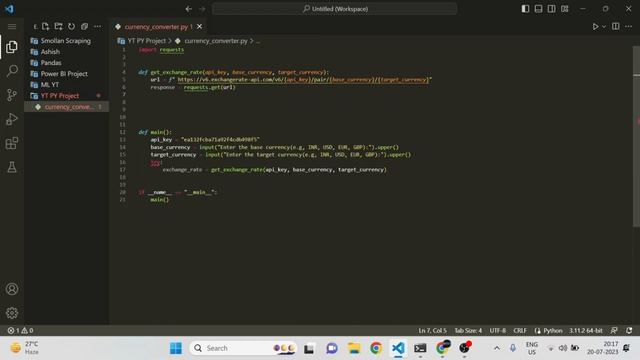Select the Python language mode
640x360 pixels.
553,330
